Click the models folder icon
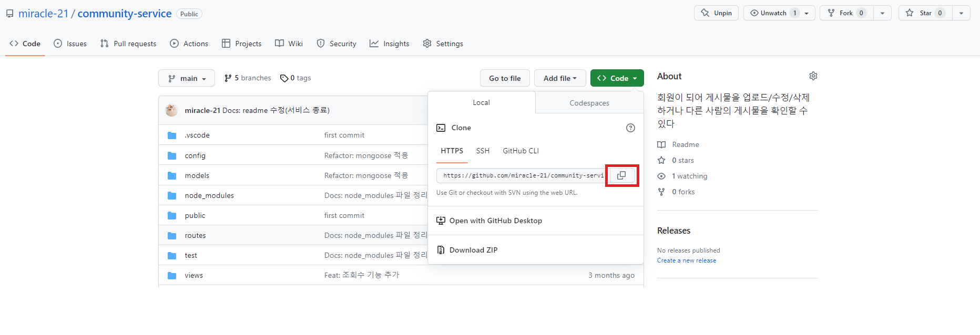The image size is (980, 335). pyautogui.click(x=172, y=175)
